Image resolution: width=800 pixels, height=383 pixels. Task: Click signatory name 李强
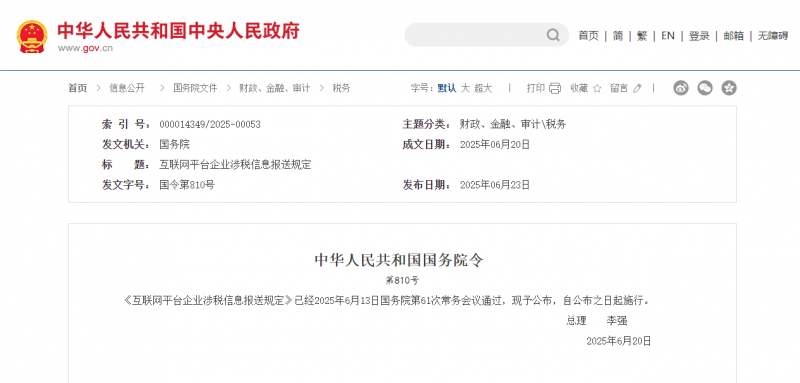[x=617, y=321]
